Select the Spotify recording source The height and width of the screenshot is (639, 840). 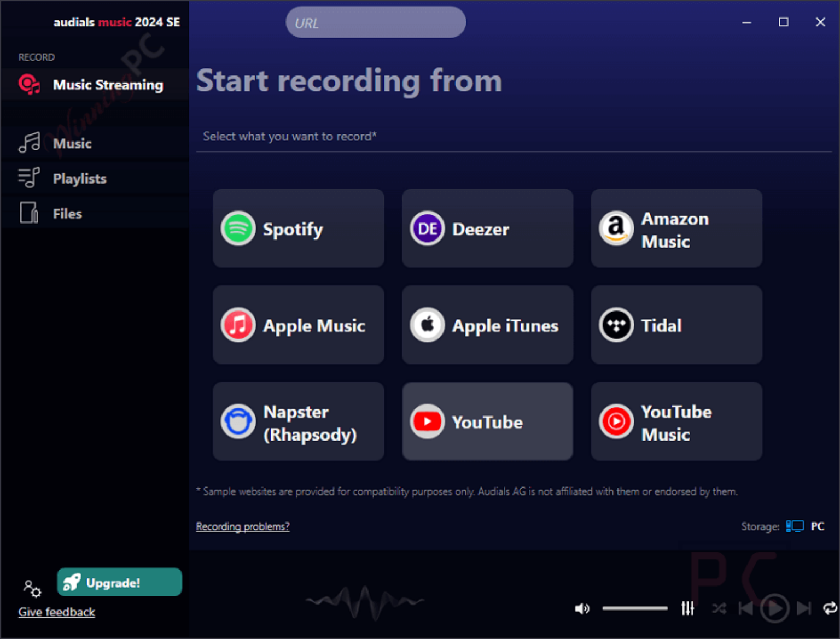[298, 228]
